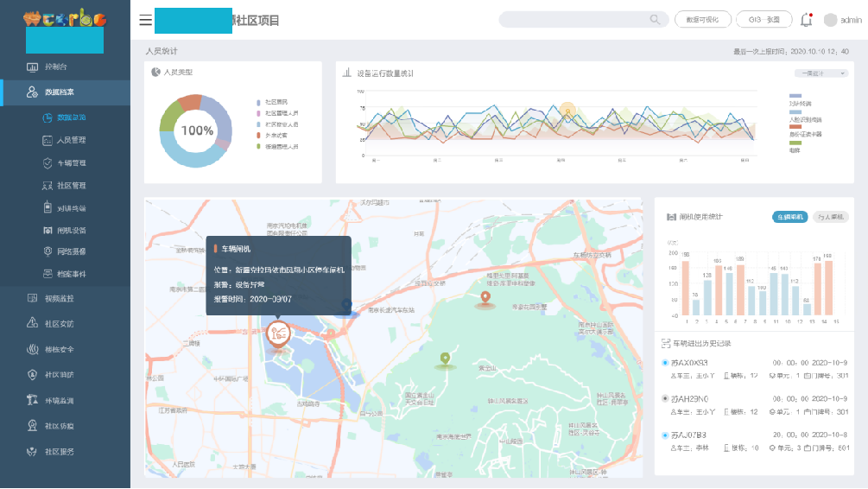The width and height of the screenshot is (868, 489).
Task: Open 闸机设备 submenu item
Action: point(66,231)
